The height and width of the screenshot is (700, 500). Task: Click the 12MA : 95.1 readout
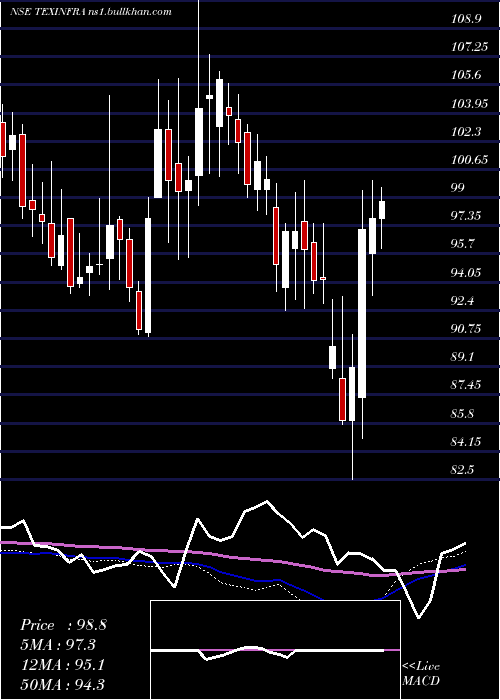(62, 665)
